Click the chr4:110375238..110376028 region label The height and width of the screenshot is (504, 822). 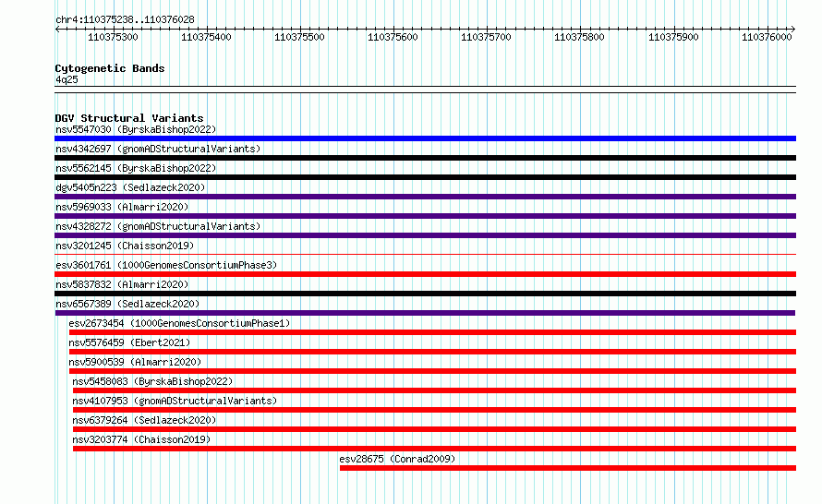tap(125, 19)
